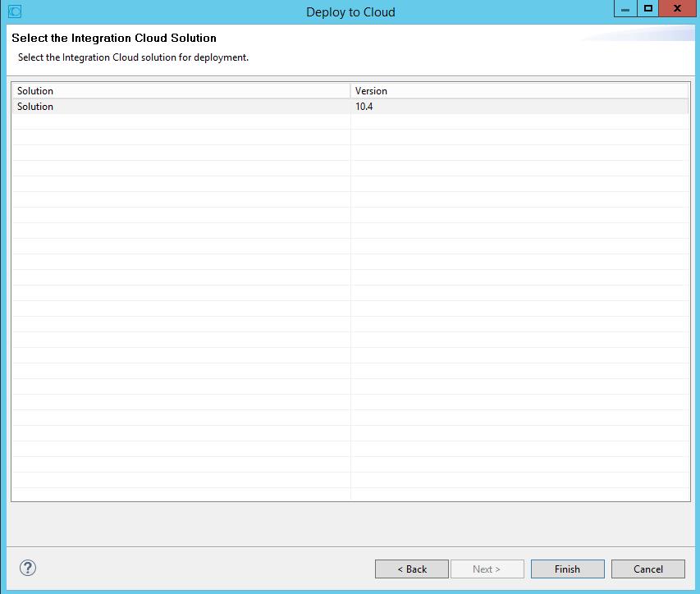
Task: Click the Finish button
Action: click(567, 569)
